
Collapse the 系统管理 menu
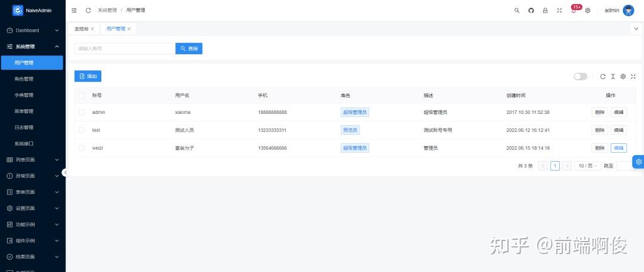[33, 47]
